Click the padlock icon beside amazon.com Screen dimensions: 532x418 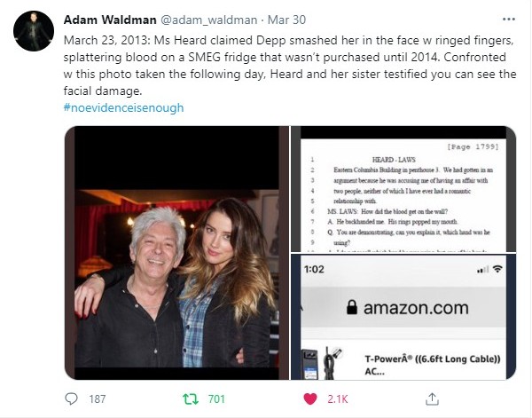coord(352,308)
